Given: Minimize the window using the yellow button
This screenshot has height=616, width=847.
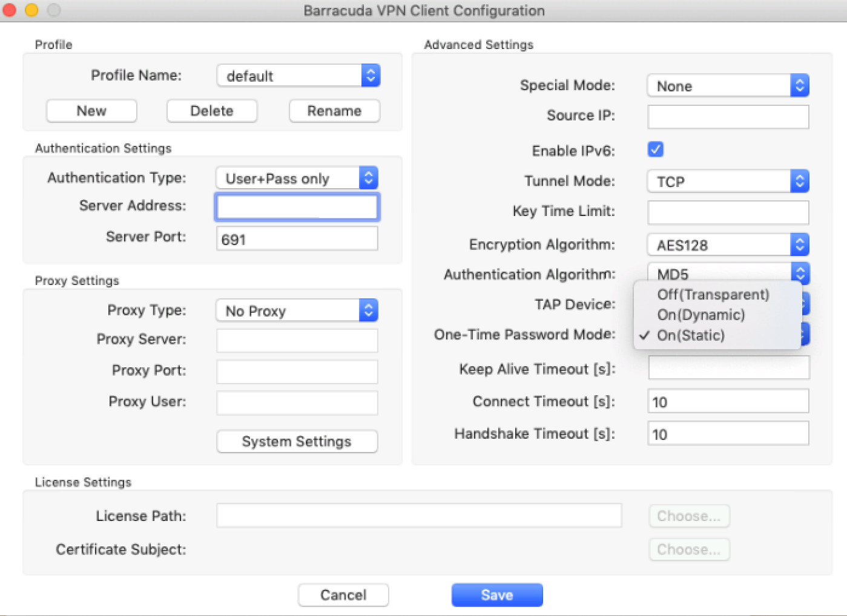Looking at the screenshot, I should pyautogui.click(x=31, y=10).
